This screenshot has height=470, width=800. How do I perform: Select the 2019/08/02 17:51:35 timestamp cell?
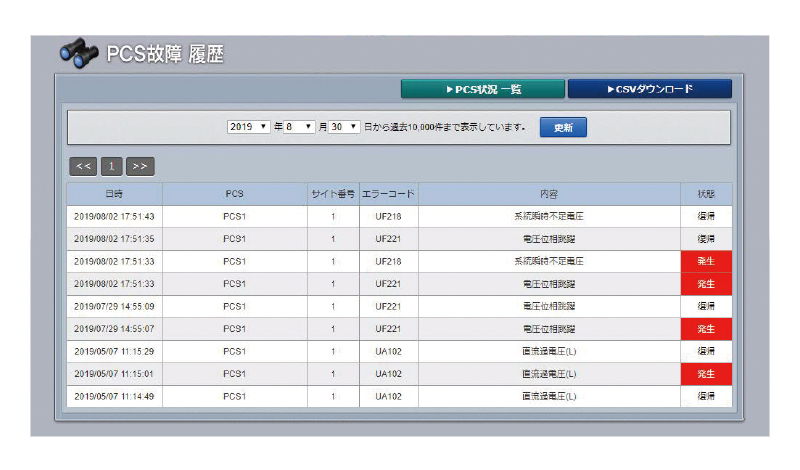tap(114, 239)
